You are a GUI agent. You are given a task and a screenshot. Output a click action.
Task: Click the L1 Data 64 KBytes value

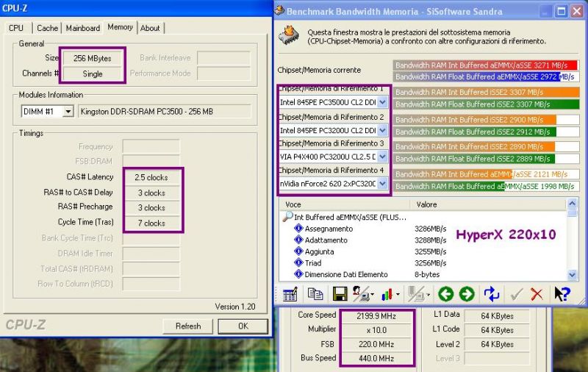tap(497, 316)
